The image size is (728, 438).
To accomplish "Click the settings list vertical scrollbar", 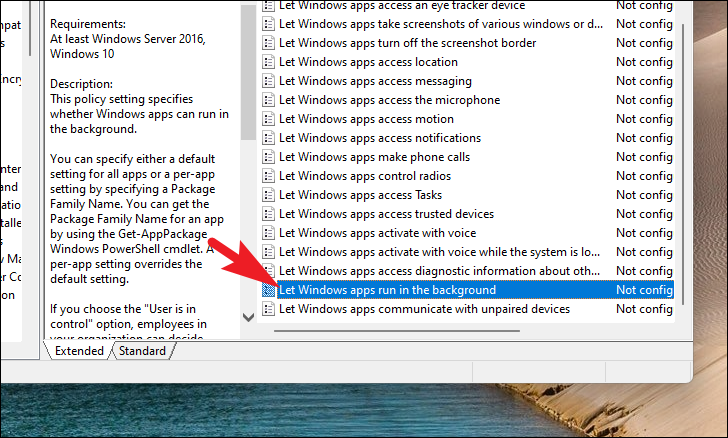I will pos(683,165).
